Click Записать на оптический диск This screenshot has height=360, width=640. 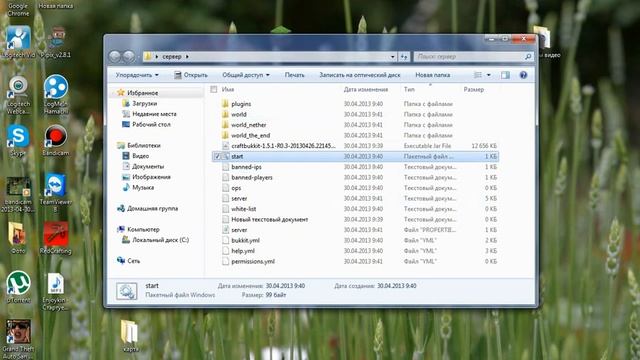tap(360, 75)
